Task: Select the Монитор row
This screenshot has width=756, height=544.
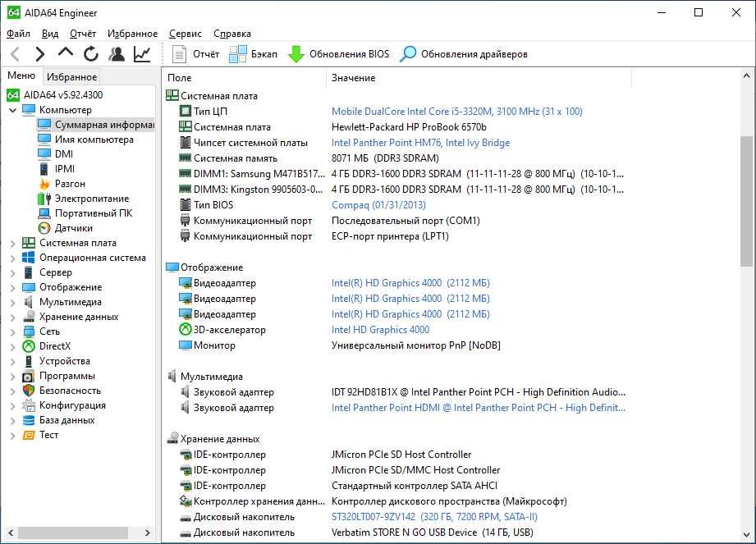Action: click(396, 345)
